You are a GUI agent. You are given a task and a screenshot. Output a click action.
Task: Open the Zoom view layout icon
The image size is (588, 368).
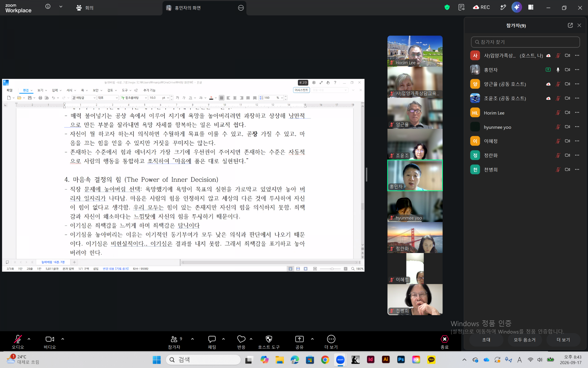[x=531, y=7]
